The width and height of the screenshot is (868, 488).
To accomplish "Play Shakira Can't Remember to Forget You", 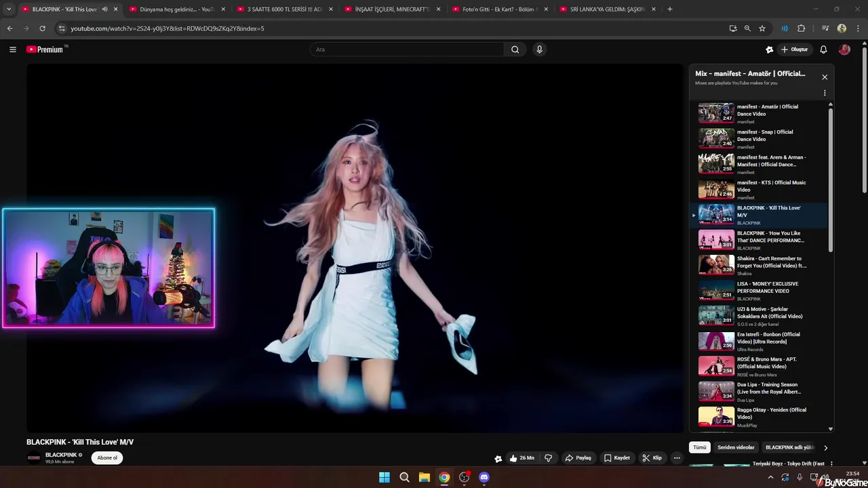I will click(x=759, y=266).
